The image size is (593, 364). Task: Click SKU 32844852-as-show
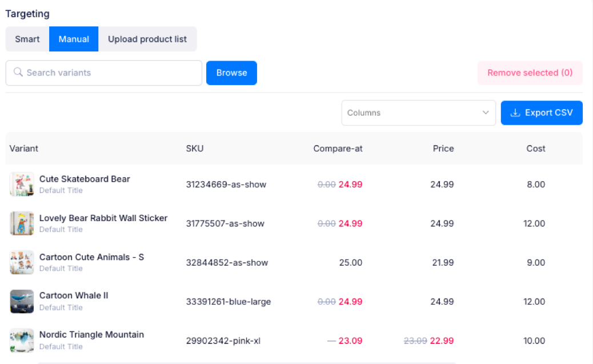click(227, 263)
